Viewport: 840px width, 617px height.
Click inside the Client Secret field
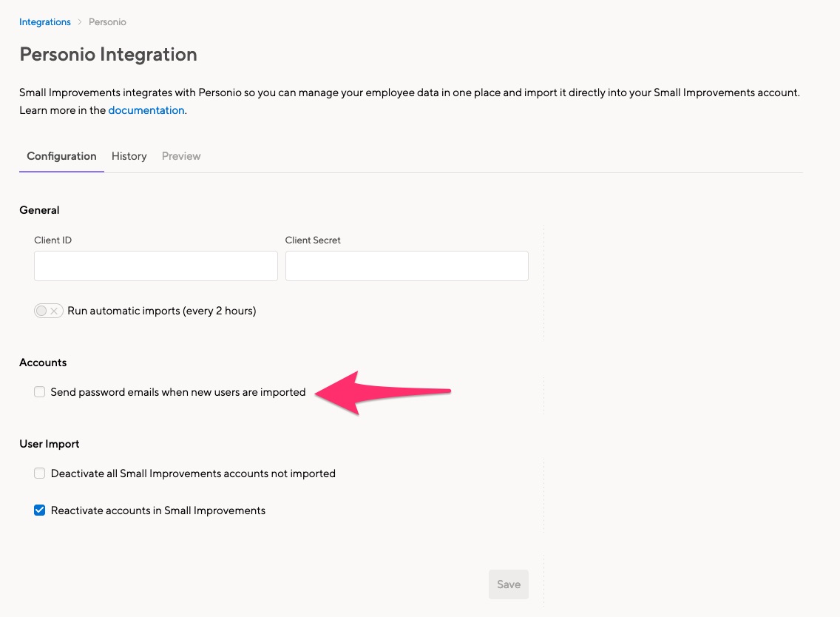407,266
